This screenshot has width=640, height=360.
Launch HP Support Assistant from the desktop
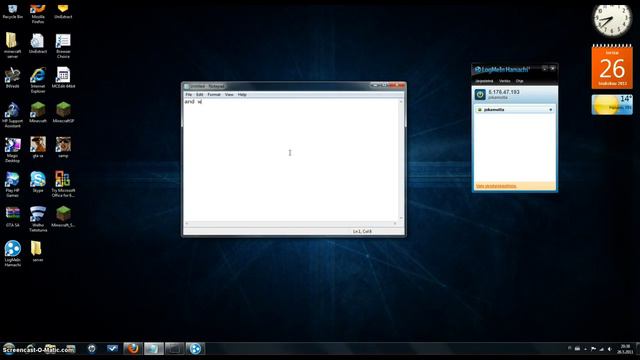(x=13, y=115)
